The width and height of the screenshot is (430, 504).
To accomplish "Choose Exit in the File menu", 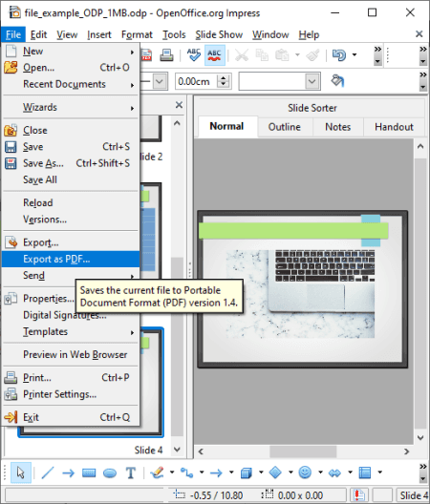I will coord(71,417).
